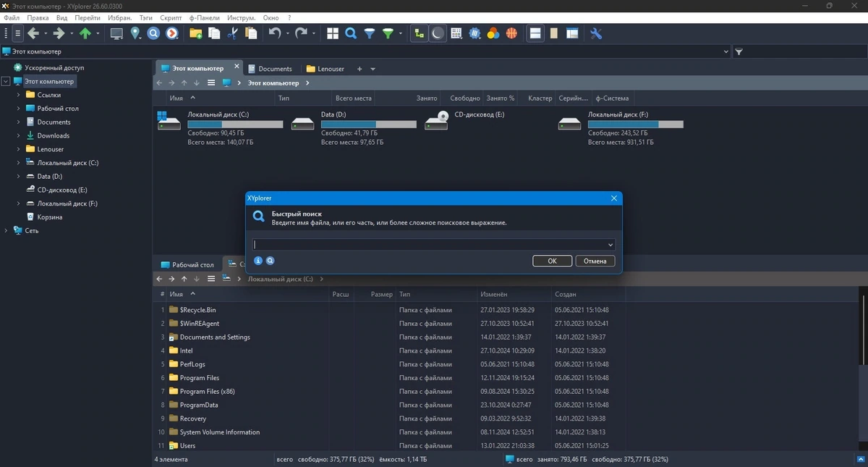Close the Этот компьютер tab
Screen dimensions: 868x467
click(237, 67)
